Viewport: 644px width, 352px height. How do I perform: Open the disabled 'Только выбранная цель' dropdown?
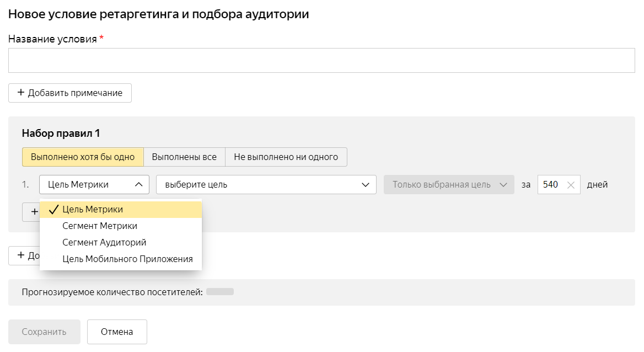[449, 185]
